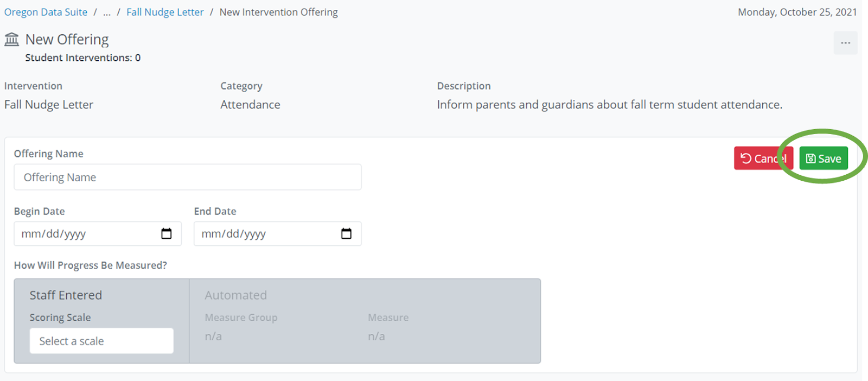Open the Select a scale dropdown
Image resolution: width=868 pixels, height=381 pixels.
(x=101, y=341)
